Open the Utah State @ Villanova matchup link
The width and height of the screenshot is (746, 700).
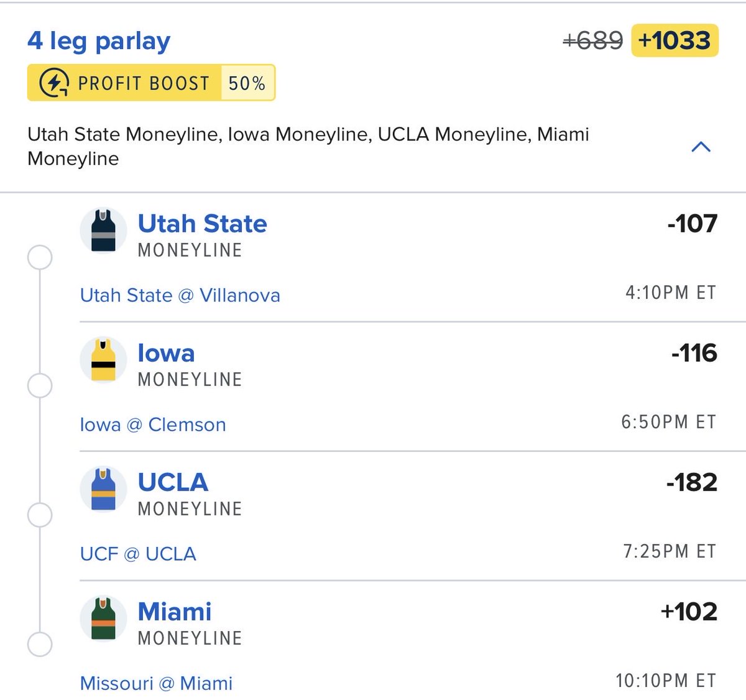pos(180,295)
